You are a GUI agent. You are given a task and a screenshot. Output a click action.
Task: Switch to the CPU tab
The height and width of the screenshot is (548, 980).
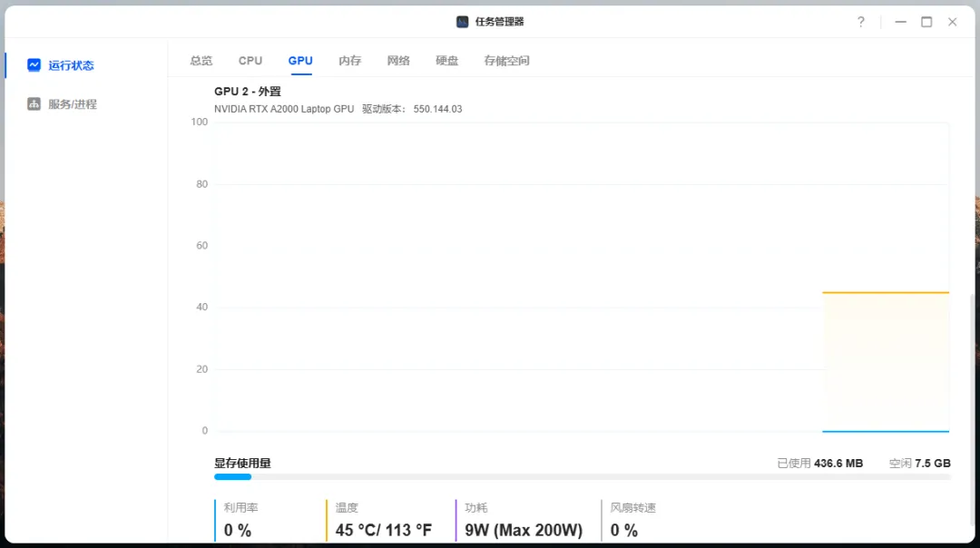pos(250,61)
